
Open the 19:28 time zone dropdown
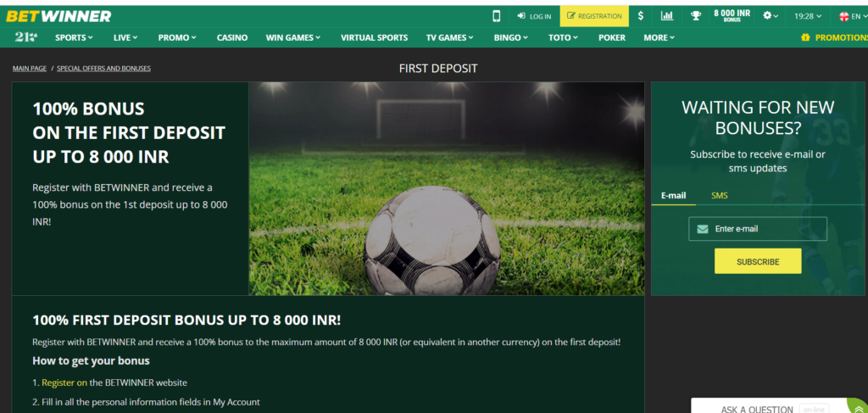click(x=808, y=16)
